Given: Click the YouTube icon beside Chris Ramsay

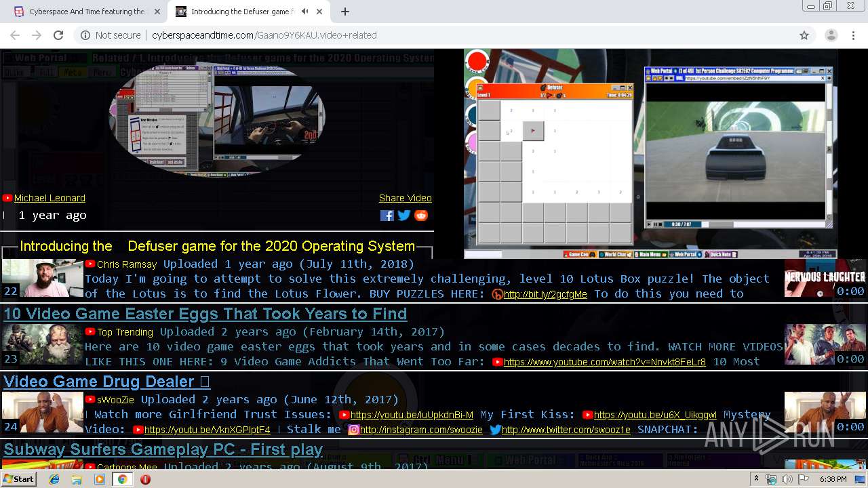Looking at the screenshot, I should click(90, 264).
